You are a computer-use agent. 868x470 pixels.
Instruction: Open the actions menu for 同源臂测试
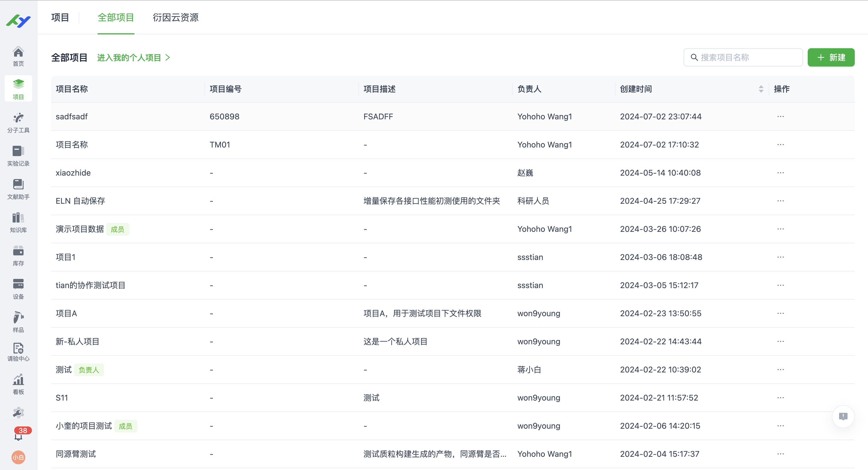coord(781,454)
